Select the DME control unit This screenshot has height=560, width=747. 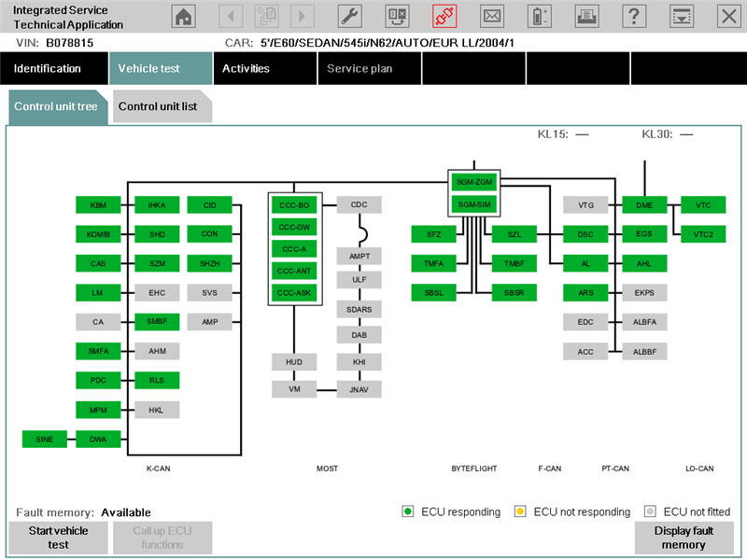(x=644, y=205)
